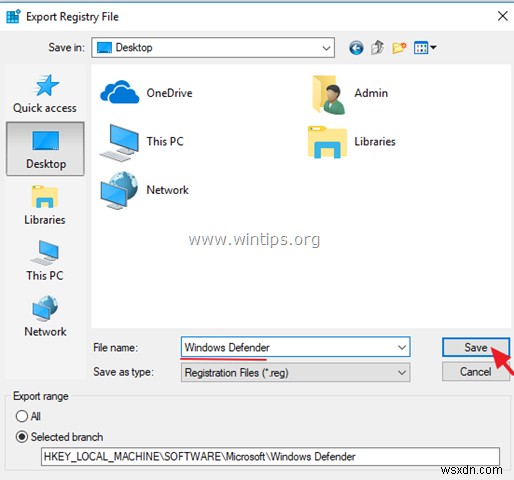This screenshot has height=480, width=514.
Task: Click the Cancel button
Action: coord(476,372)
